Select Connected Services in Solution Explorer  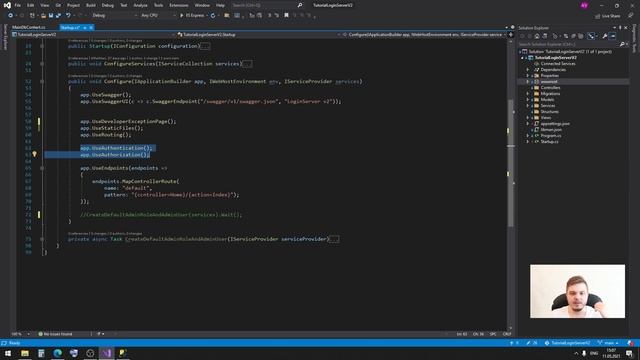(558, 64)
